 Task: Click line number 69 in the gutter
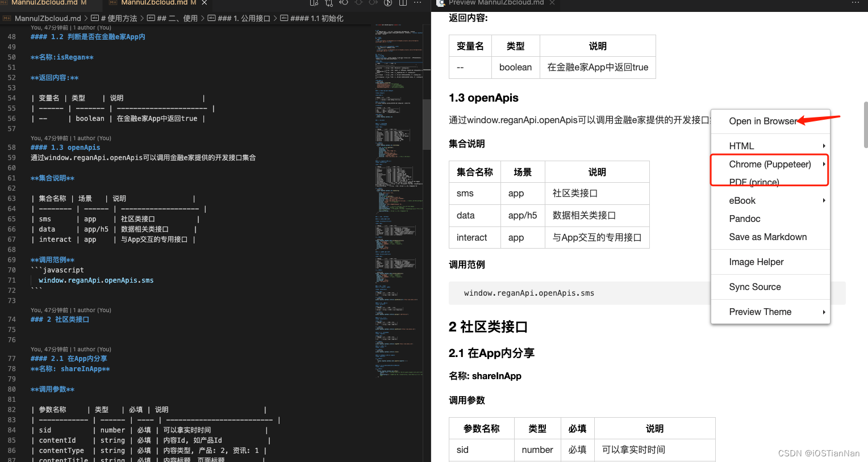point(11,260)
